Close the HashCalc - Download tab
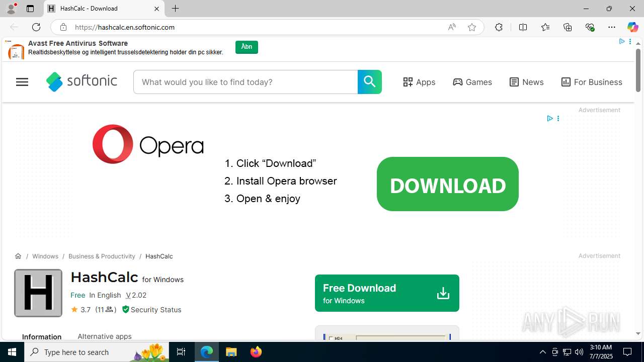Viewport: 644px width, 362px height. point(156,9)
